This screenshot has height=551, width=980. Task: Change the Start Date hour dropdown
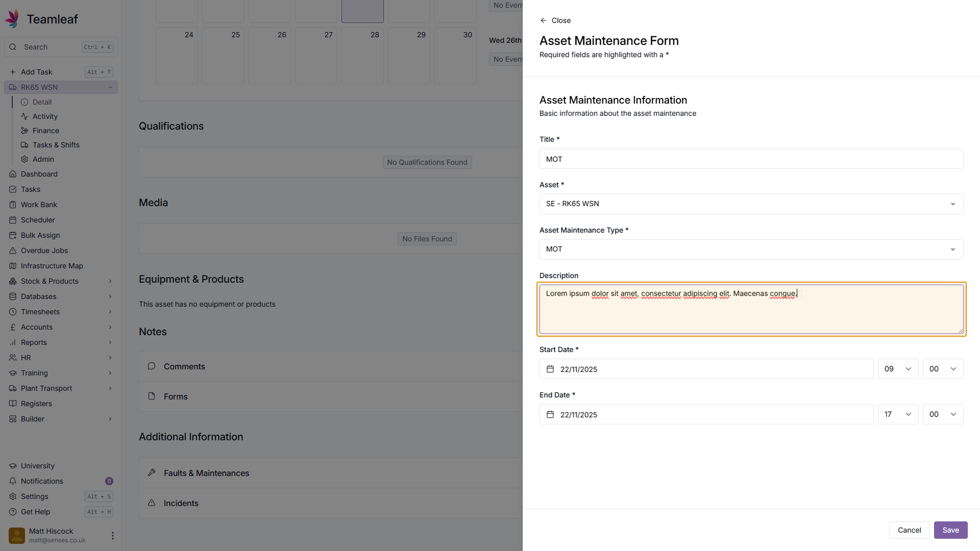(898, 369)
